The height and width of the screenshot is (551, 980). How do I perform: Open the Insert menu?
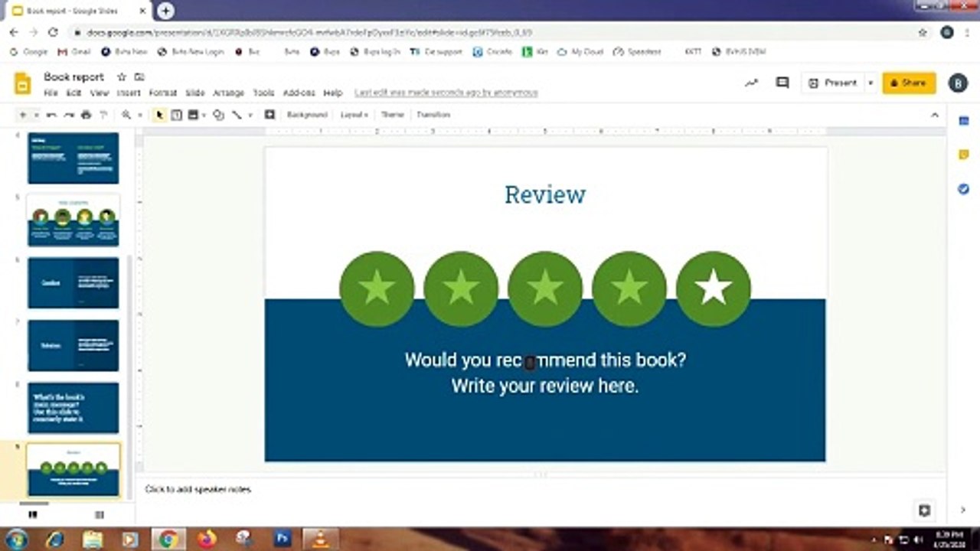coord(129,93)
